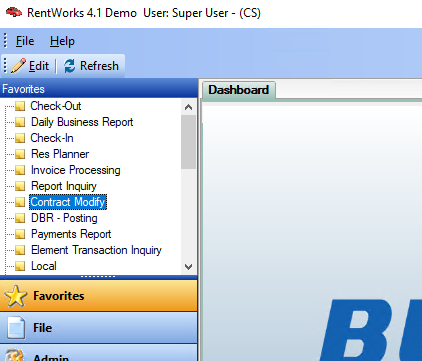Open the File navigation pane button
Image resolution: width=422 pixels, height=361 pixels.
tap(99, 328)
